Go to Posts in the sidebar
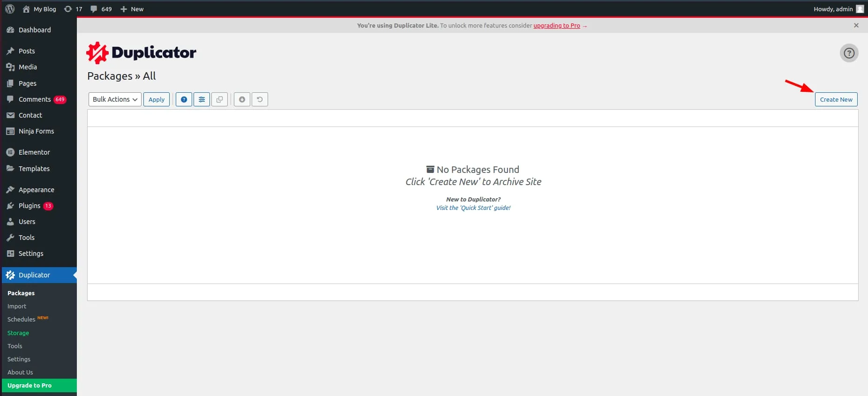Screen dimensions: 868x396 click(39, 51)
